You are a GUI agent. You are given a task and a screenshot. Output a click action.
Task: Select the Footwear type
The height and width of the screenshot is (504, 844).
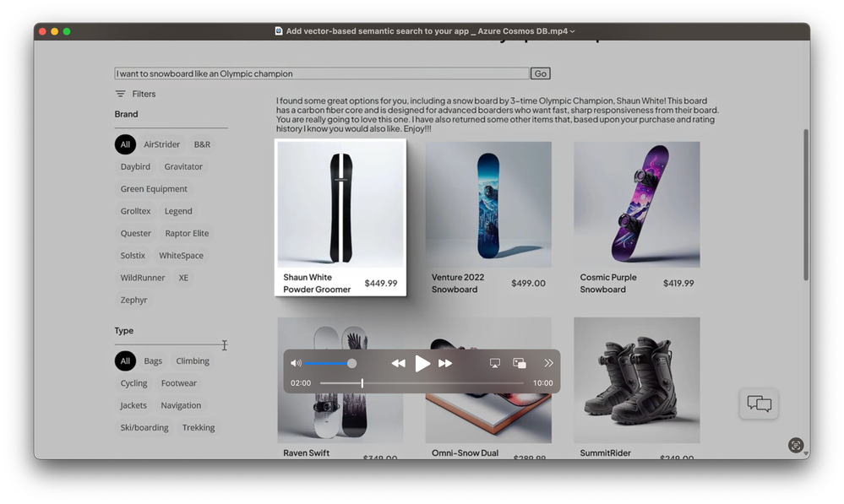tap(179, 383)
